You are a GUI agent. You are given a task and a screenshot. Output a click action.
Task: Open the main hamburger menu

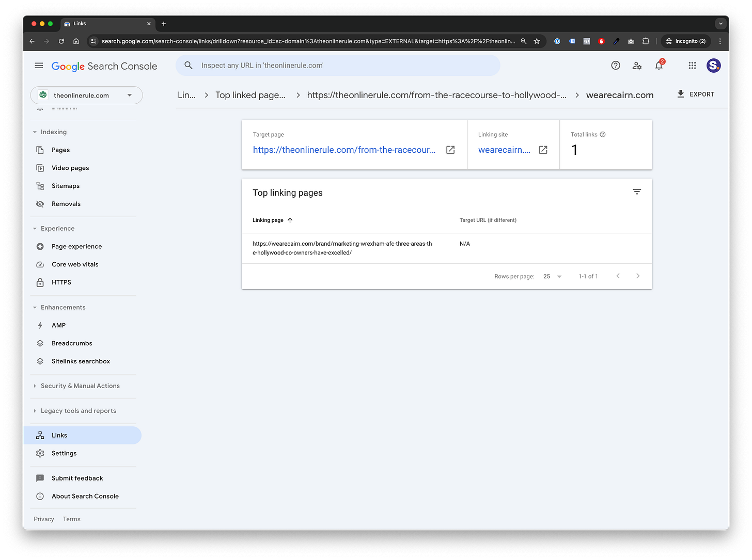coord(39,66)
